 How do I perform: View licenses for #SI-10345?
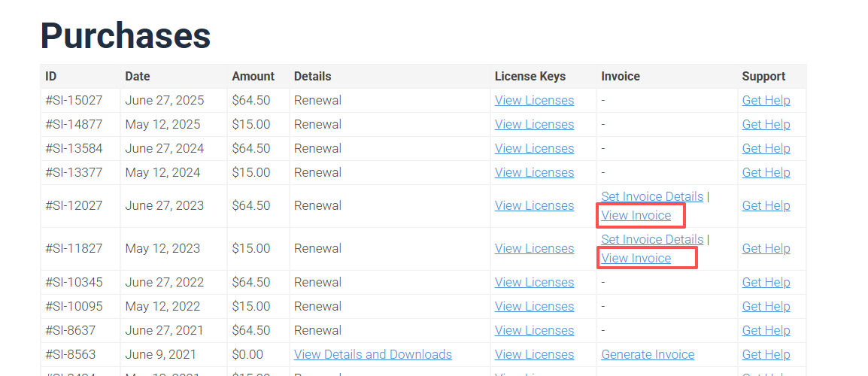tap(534, 283)
